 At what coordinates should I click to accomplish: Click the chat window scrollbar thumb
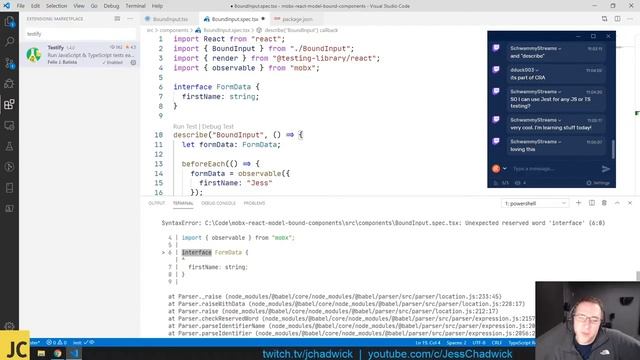tap(613, 149)
